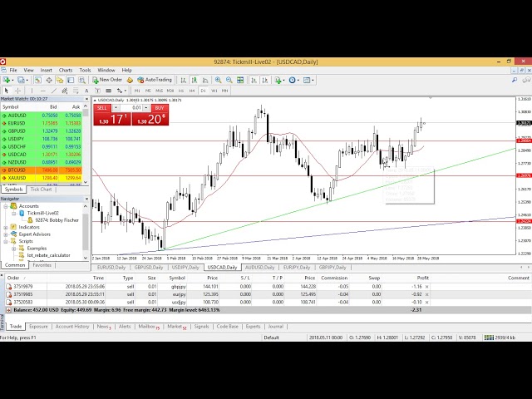Select the crosshair cursor tool

(18, 90)
